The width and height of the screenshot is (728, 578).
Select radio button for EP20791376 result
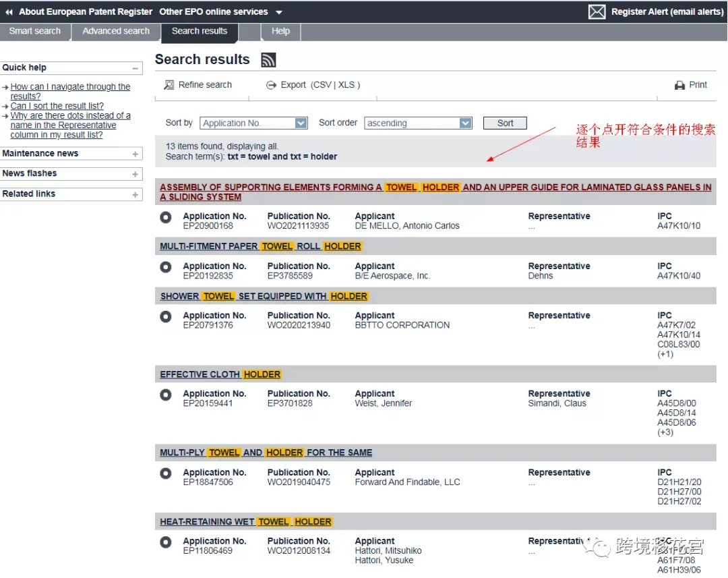(166, 316)
